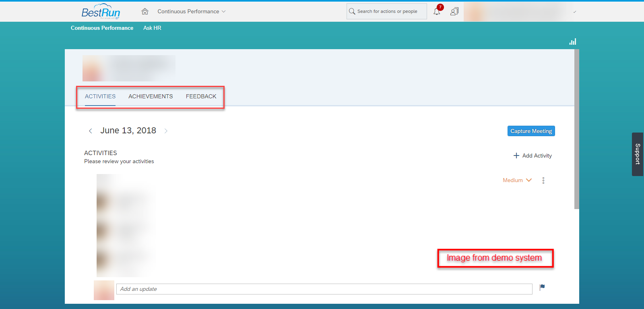Click the Capture Meeting button
This screenshot has height=309, width=644.
pyautogui.click(x=531, y=131)
